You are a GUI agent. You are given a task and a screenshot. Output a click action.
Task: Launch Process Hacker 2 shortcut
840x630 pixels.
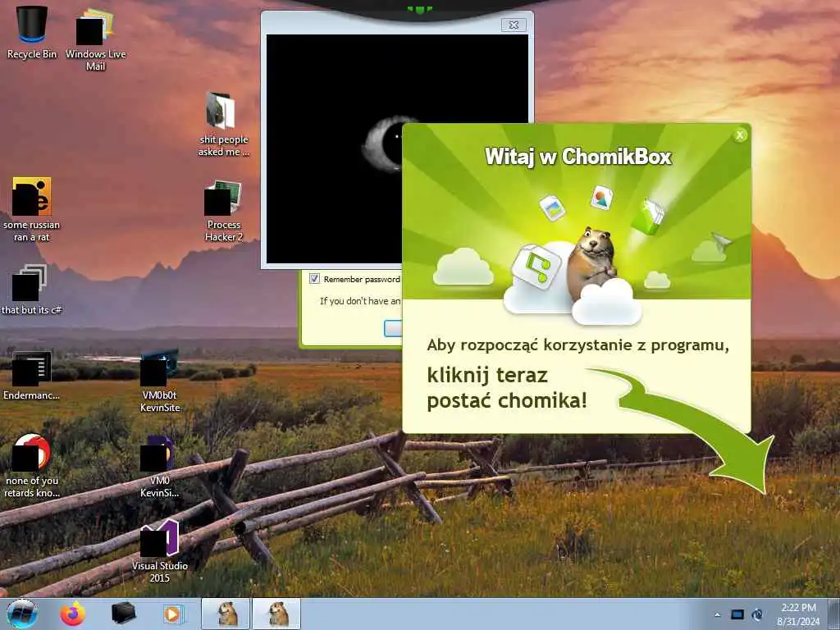(223, 211)
